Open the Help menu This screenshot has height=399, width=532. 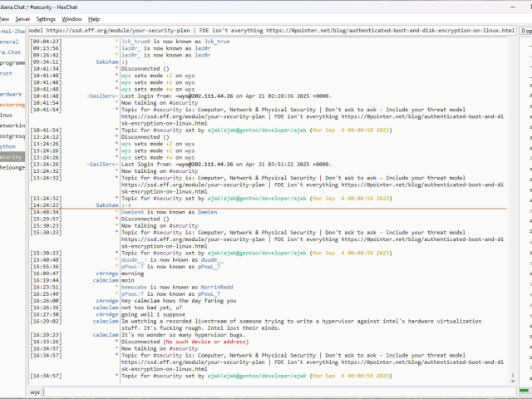click(94, 18)
